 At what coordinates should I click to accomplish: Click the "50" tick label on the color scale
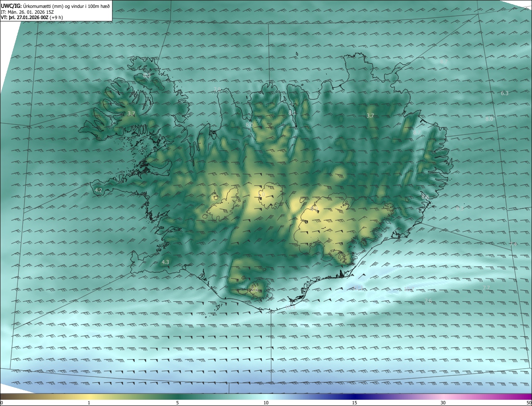(529, 403)
